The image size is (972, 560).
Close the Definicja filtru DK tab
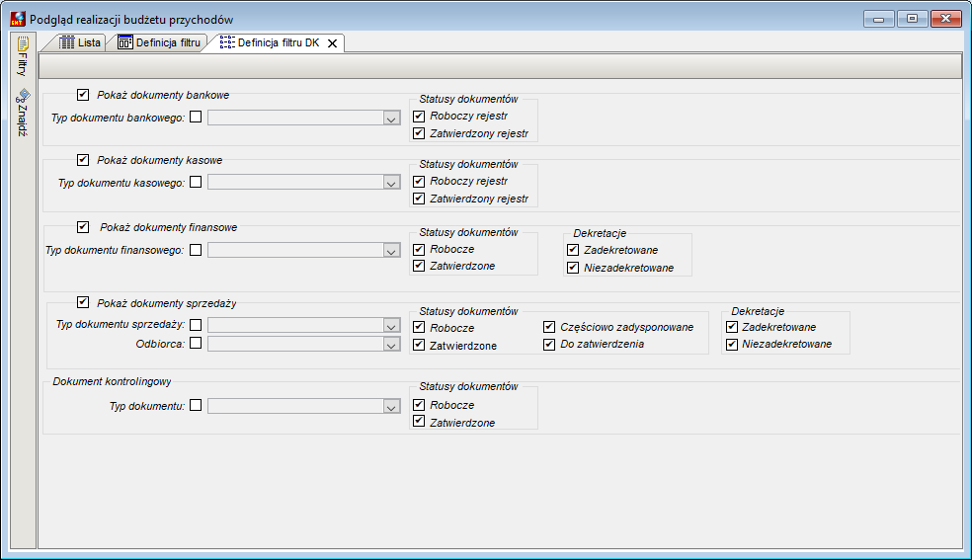[x=332, y=42]
